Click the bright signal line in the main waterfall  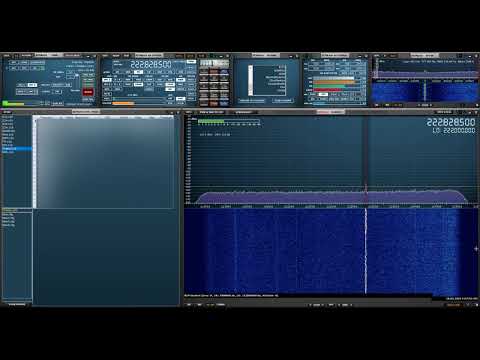coord(366,251)
